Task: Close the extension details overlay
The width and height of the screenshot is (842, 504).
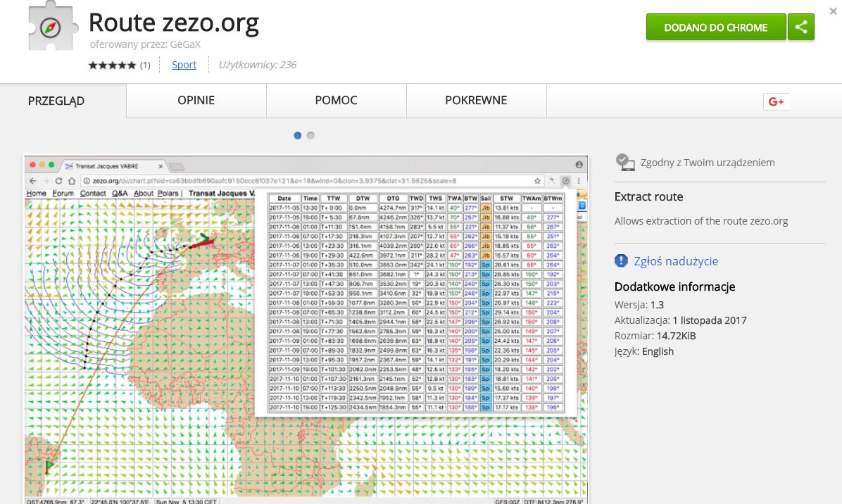Action: click(833, 11)
